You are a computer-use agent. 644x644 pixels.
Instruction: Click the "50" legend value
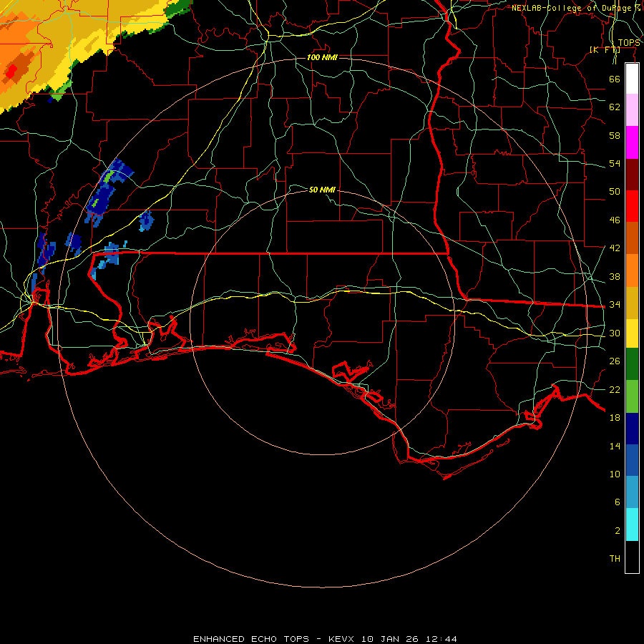pyautogui.click(x=615, y=191)
